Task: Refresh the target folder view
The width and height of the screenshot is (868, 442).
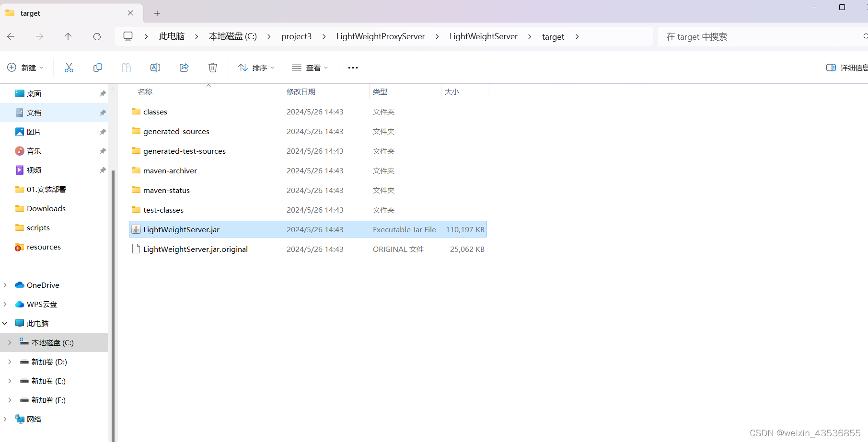Action: tap(97, 36)
